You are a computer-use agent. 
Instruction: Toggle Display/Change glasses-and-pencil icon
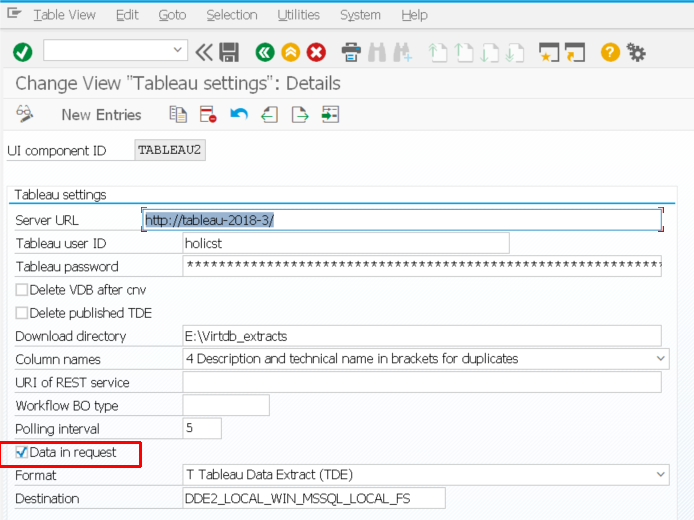(24, 114)
